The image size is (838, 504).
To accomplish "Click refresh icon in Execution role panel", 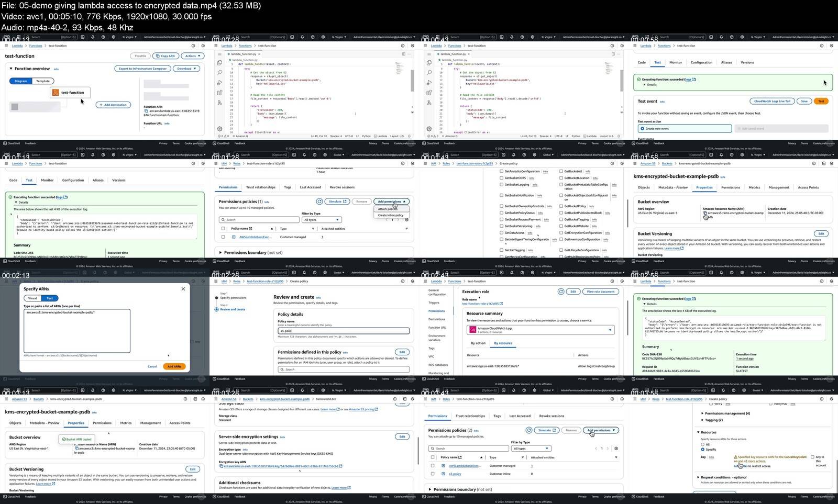I will (x=560, y=292).
